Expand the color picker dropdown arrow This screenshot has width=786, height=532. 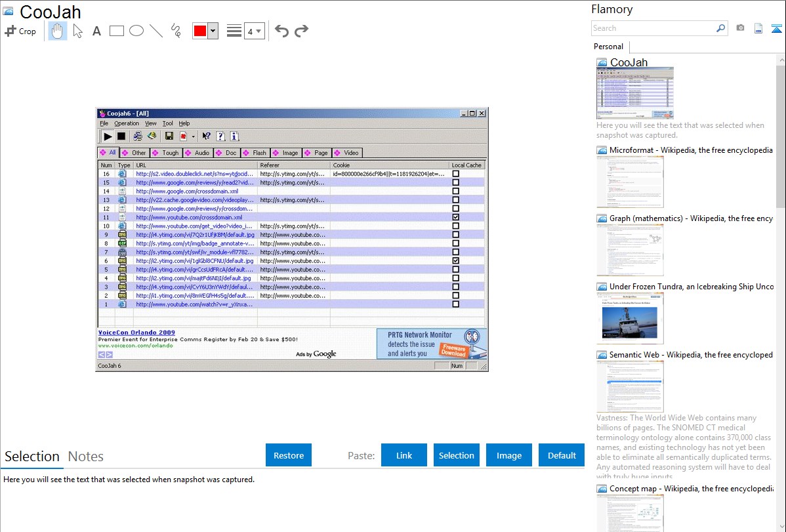tap(213, 31)
